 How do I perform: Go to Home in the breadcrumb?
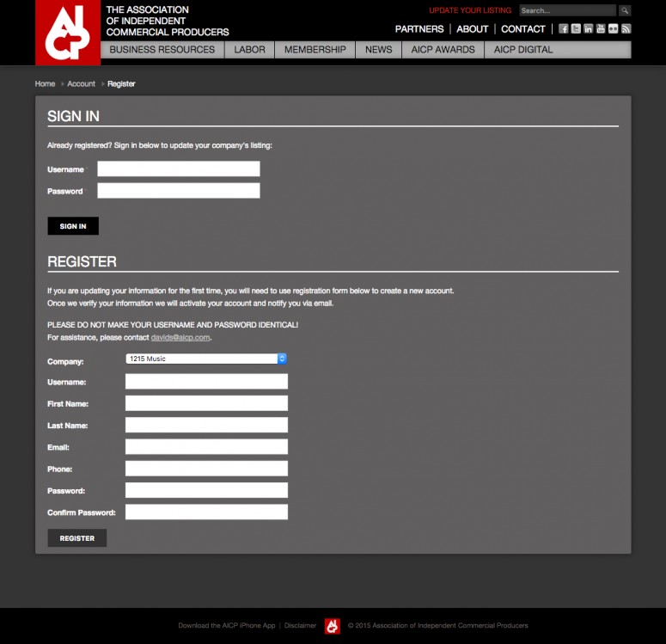click(45, 83)
